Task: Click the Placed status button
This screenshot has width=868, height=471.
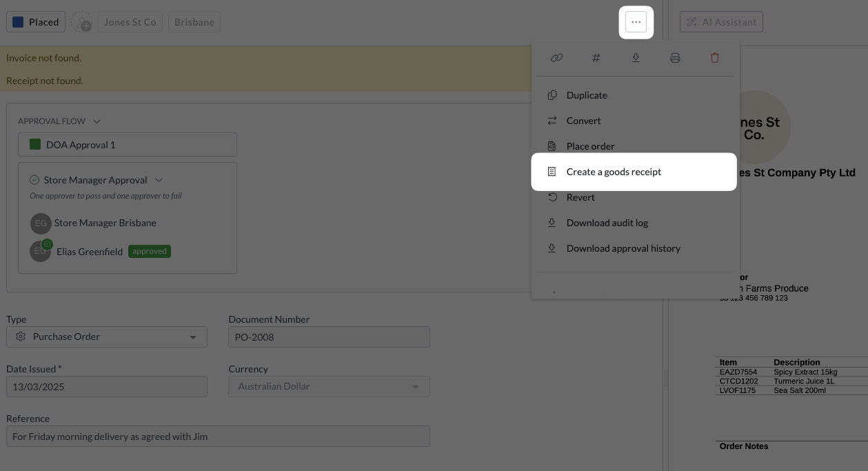Action: click(x=36, y=22)
